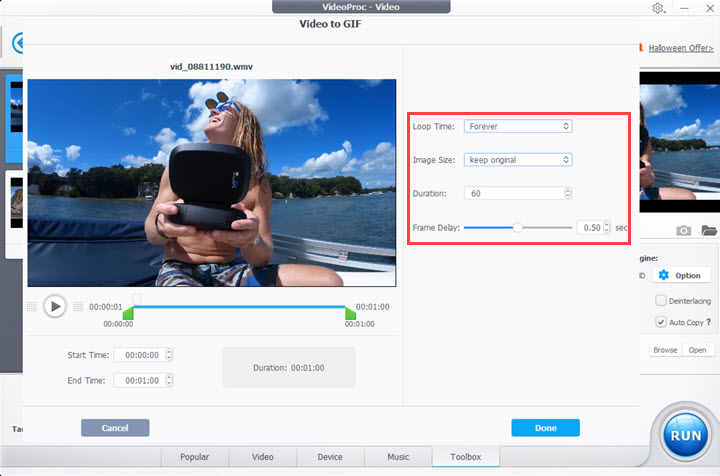Minimize the VideoProc window
Screen dimensions: 720x476
684,8
